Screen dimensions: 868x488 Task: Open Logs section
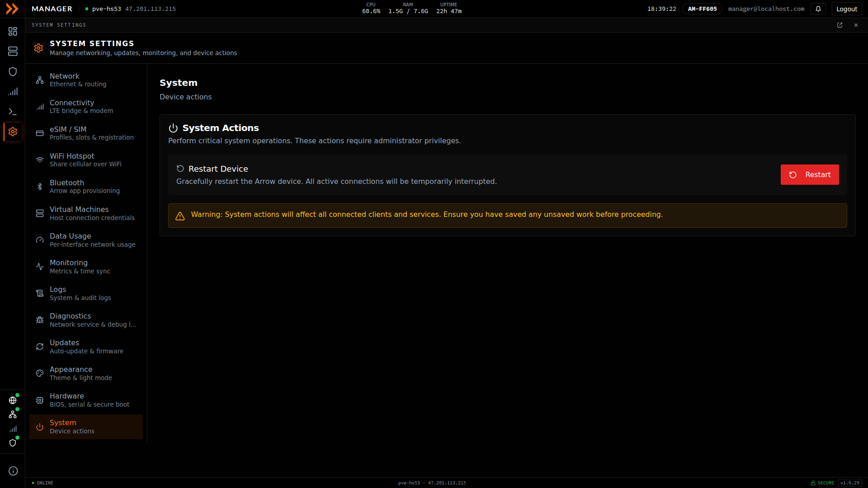click(86, 293)
